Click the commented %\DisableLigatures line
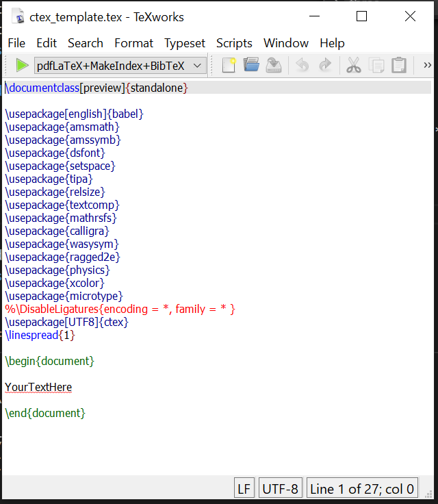Viewport: 438px width, 504px height. (120, 310)
